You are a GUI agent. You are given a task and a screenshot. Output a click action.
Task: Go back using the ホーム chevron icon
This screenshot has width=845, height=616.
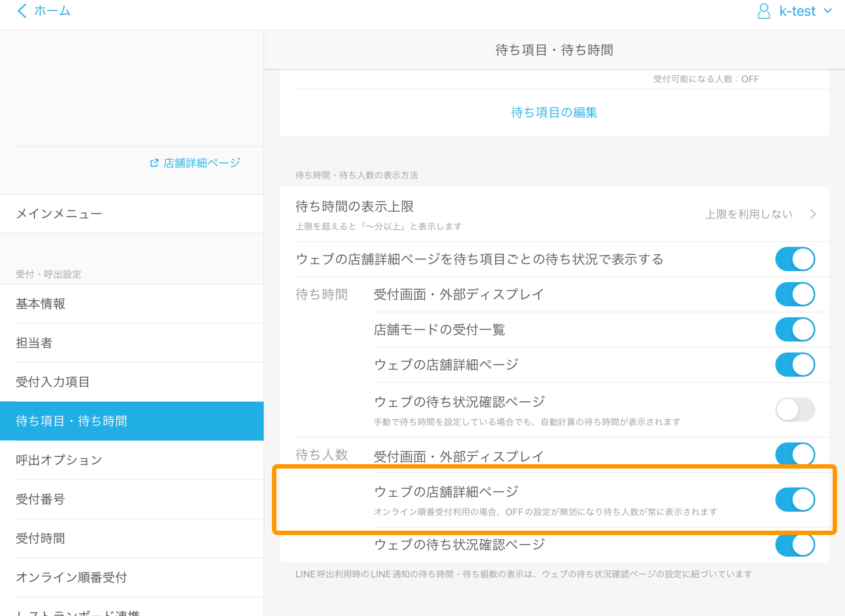[x=22, y=11]
